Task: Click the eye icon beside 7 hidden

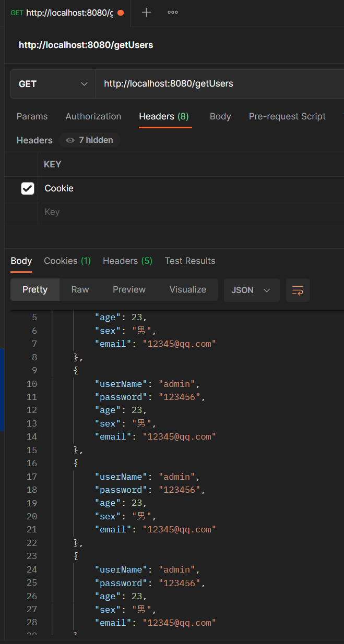Action: point(70,140)
